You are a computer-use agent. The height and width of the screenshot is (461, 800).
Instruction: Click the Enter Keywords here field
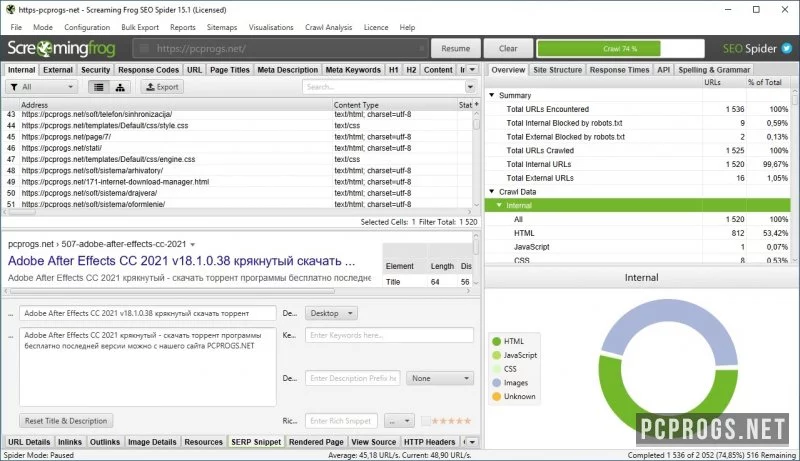(x=389, y=335)
